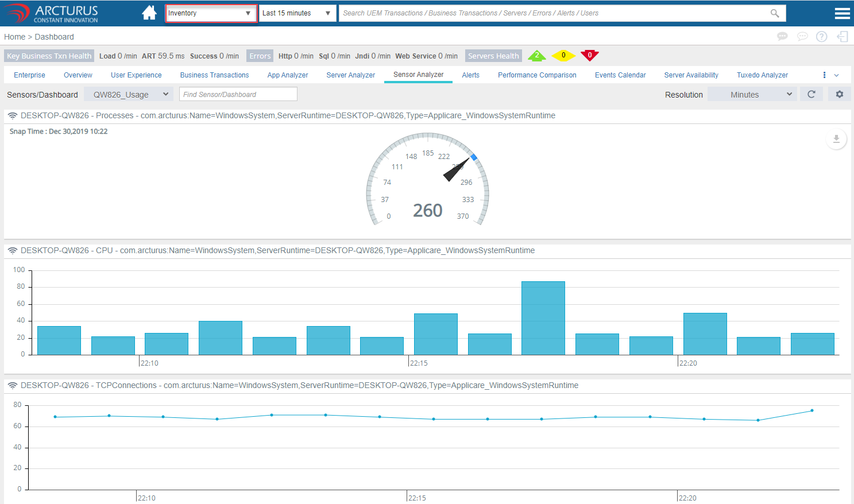Expand the Last 15 minutes time range
This screenshot has height=504, width=854.
[297, 13]
